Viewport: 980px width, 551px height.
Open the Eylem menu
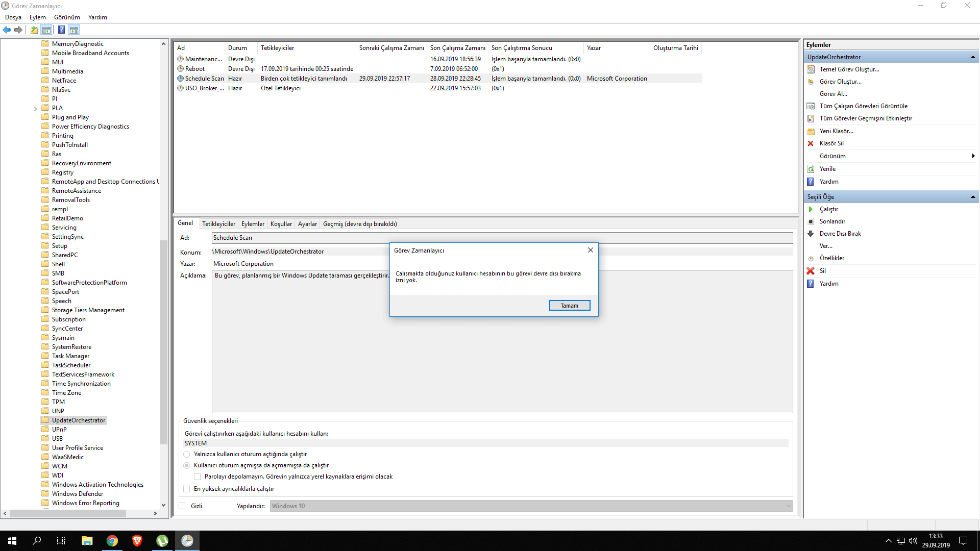click(37, 17)
